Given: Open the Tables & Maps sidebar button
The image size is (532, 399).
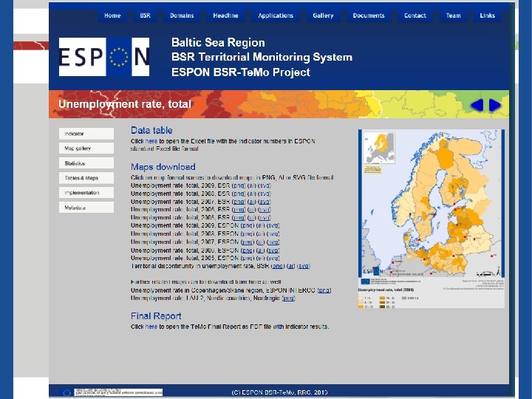Looking at the screenshot, I should click(86, 178).
